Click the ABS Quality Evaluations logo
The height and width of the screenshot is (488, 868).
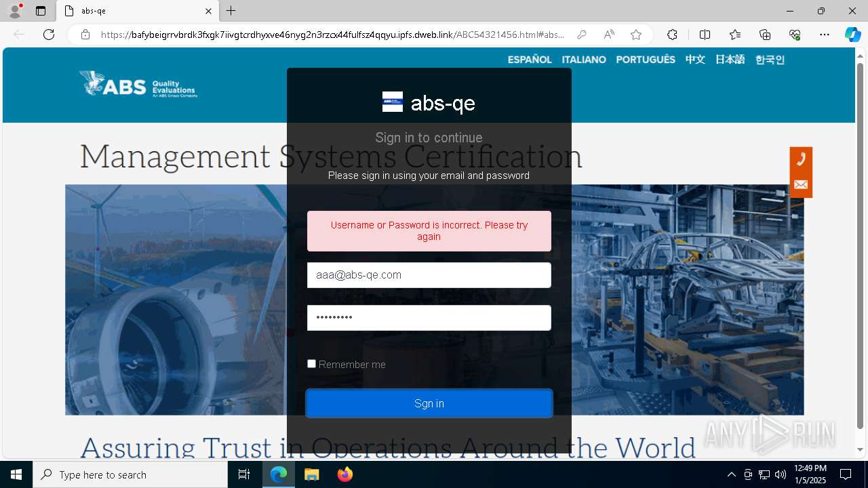(138, 84)
